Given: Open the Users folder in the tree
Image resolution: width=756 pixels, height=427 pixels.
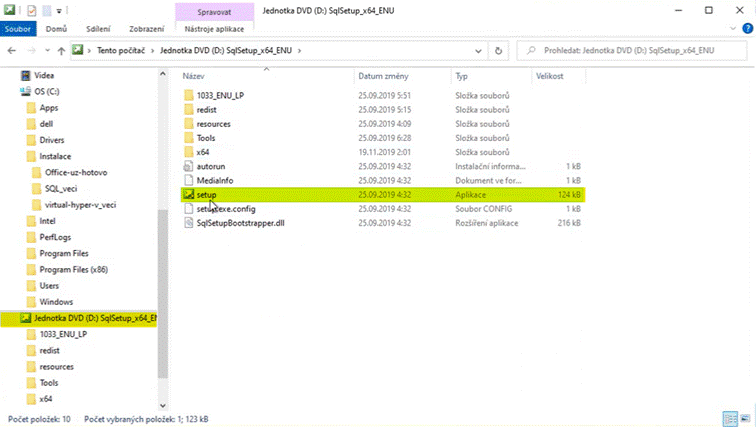Looking at the screenshot, I should (49, 286).
